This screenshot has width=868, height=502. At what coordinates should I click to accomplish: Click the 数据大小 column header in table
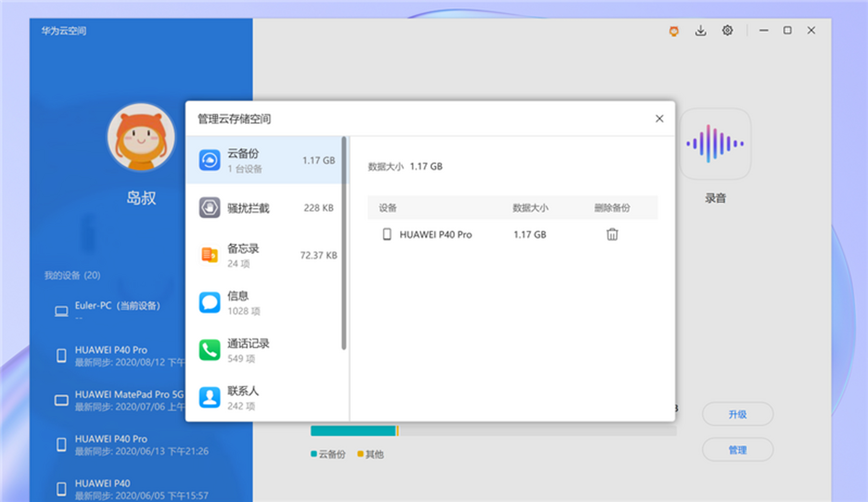coord(530,207)
